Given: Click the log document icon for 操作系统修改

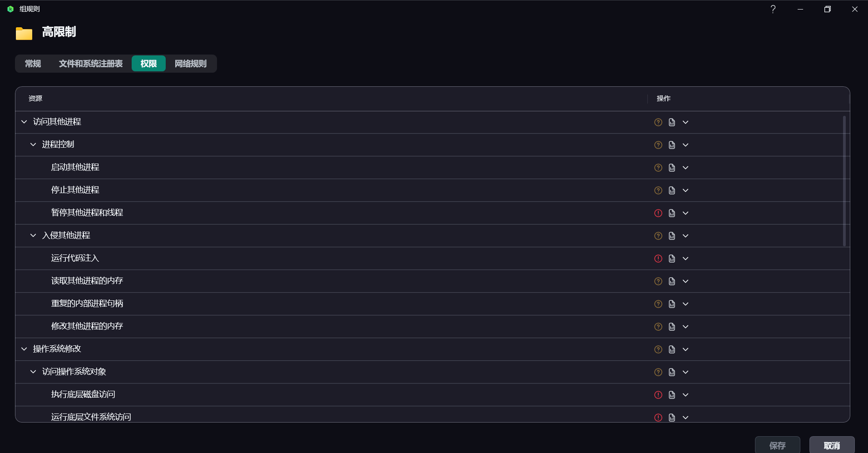Looking at the screenshot, I should coord(672,349).
